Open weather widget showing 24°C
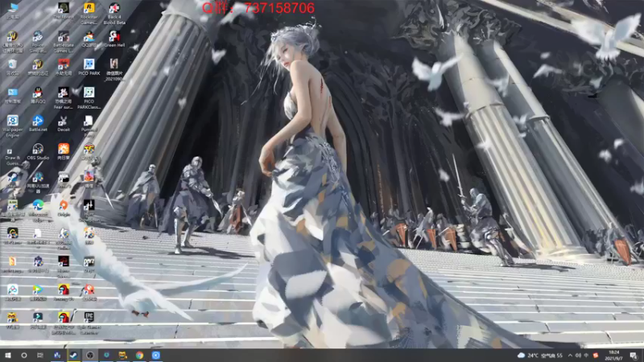Screen dimensions: 644x362 (539, 356)
